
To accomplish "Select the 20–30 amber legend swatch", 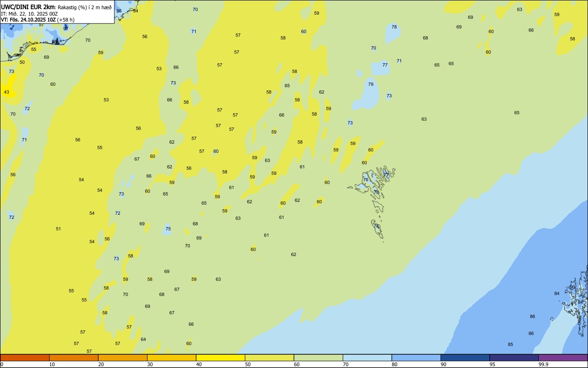I will pos(123,357).
